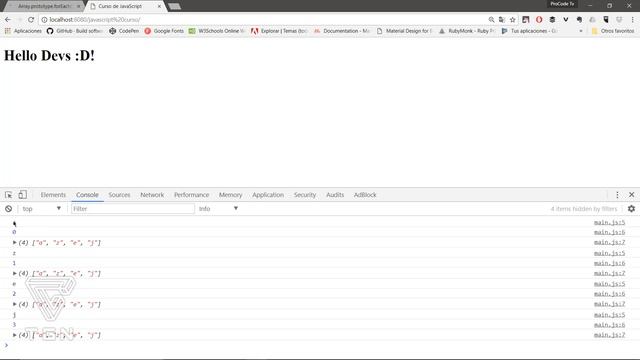Expand the first logged array entry
Viewport: 640px width, 360px height.
point(15,242)
